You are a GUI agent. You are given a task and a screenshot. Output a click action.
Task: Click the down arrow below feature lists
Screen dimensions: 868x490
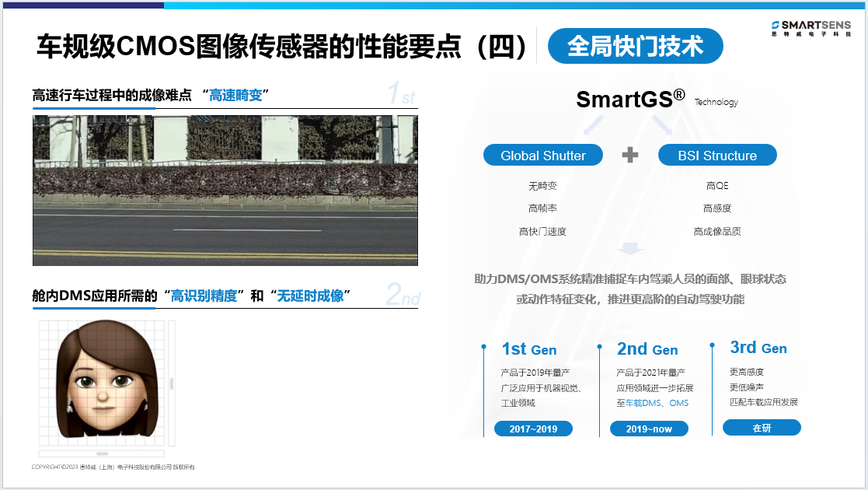tap(630, 248)
